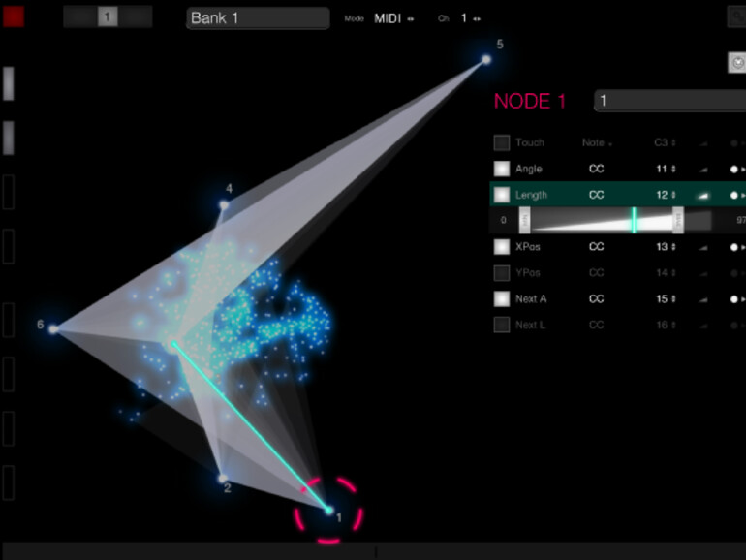Viewport: 746px width, 560px height.
Task: Select node 4 on the canvas
Action: point(224,205)
